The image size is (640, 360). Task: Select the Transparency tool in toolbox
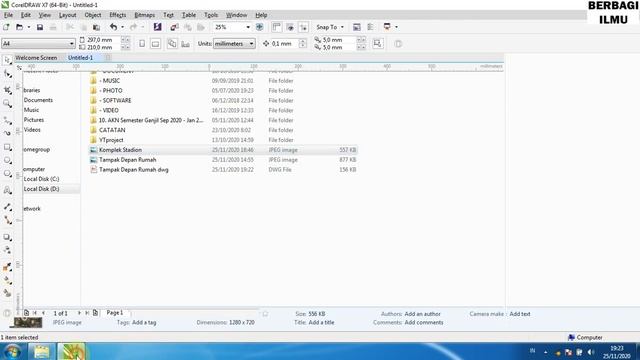coord(7,250)
